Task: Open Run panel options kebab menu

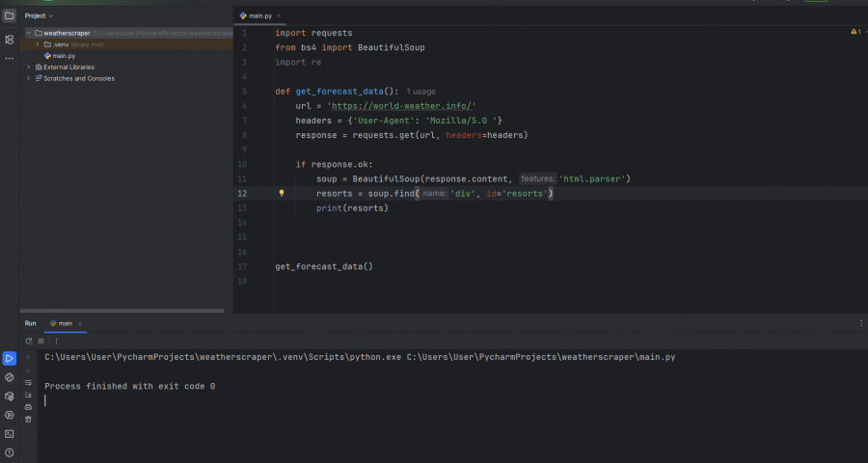Action: point(861,323)
